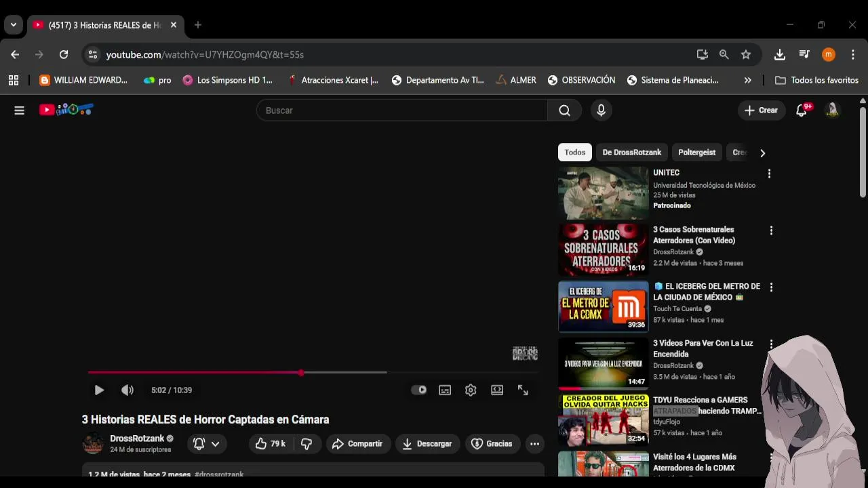Open WILLIAM EDWARD bookmark
This screenshot has width=868, height=488.
[x=83, y=80]
